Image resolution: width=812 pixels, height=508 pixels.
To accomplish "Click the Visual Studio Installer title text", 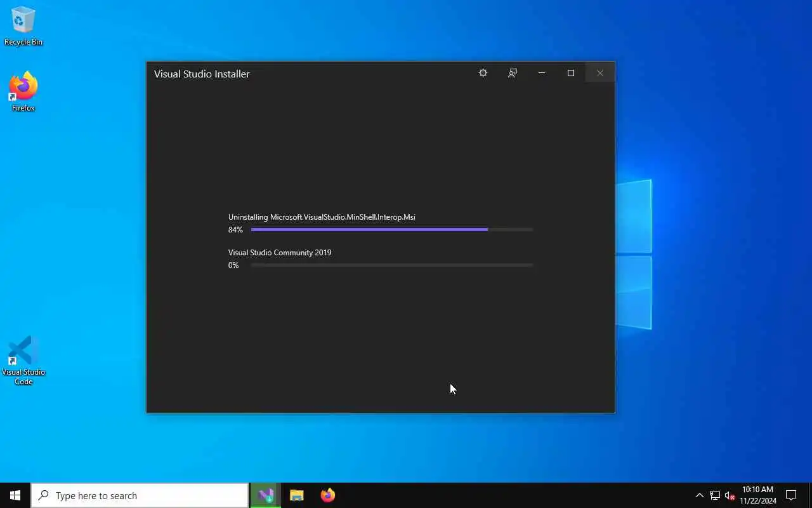I will pos(202,74).
